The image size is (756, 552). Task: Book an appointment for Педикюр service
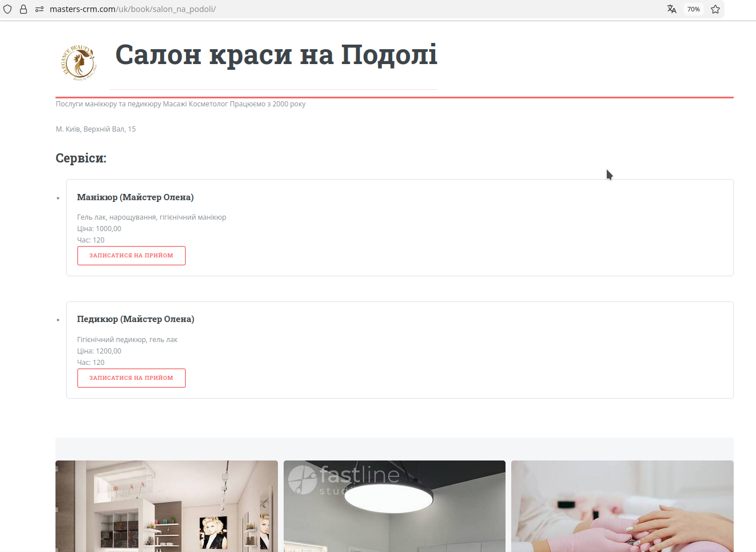tap(131, 378)
